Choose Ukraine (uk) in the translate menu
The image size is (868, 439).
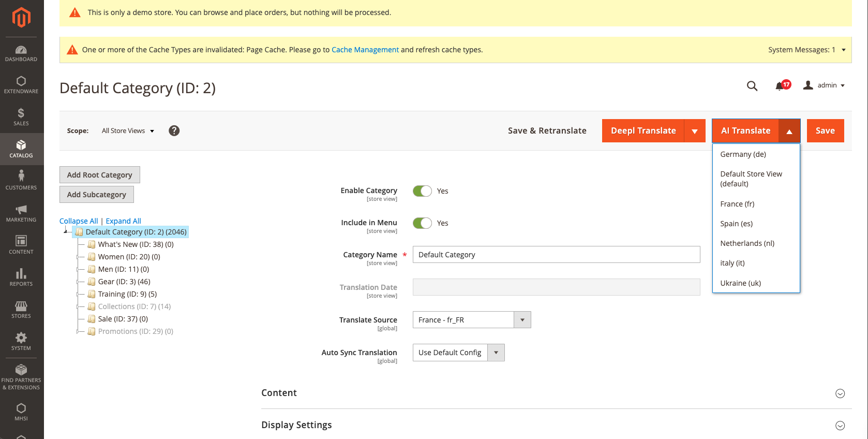click(740, 283)
